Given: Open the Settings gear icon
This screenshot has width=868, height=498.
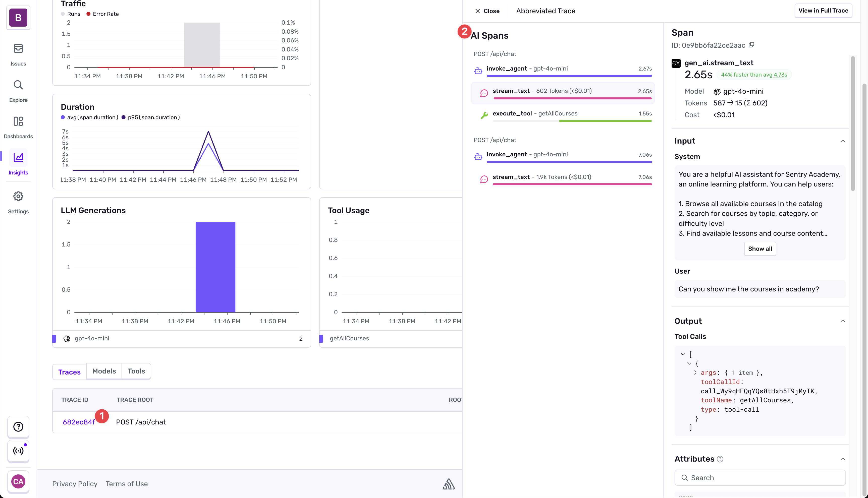Looking at the screenshot, I should tap(18, 196).
